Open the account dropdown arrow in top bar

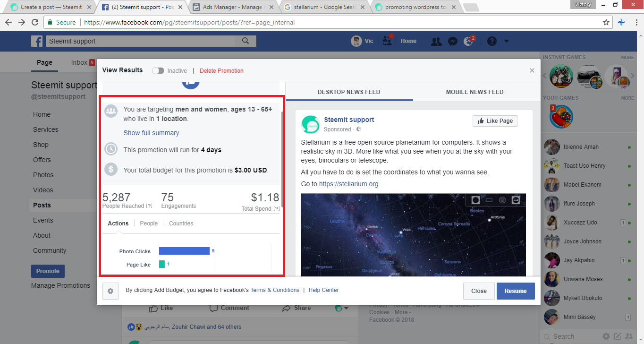point(507,41)
